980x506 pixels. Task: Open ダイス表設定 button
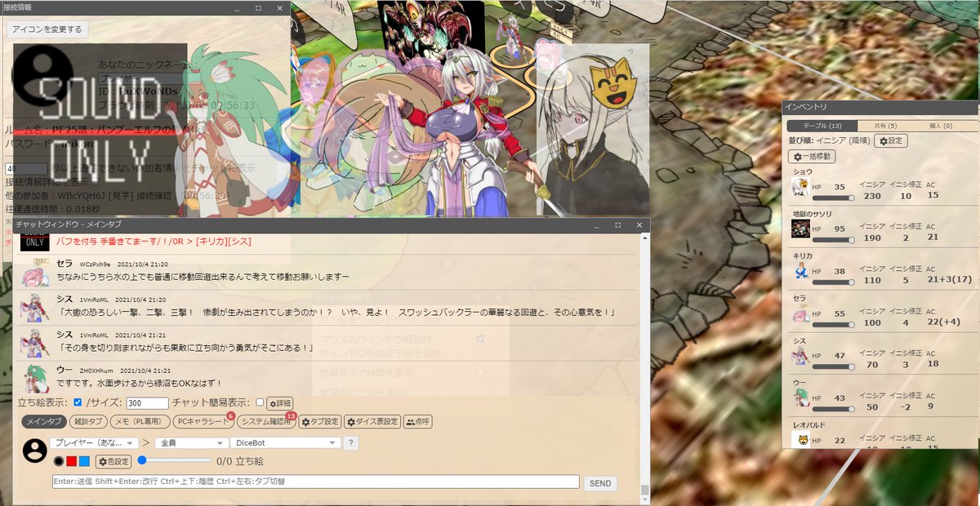click(372, 421)
